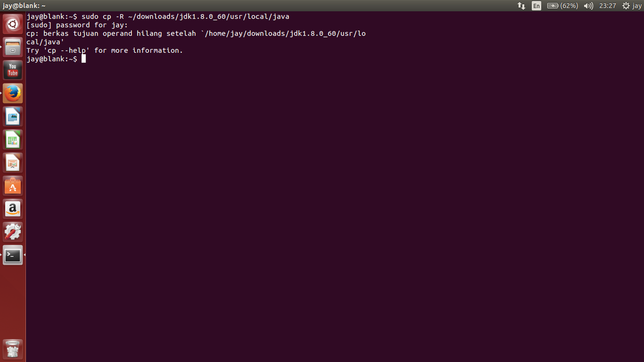Image resolution: width=644 pixels, height=362 pixels.
Task: Click the 23:27 clock menu
Action: 607,6
